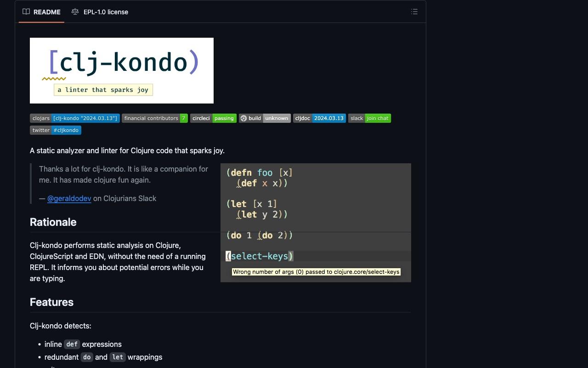588x368 pixels.
Task: Open the twitter #cljkondo badge
Action: [x=56, y=130]
